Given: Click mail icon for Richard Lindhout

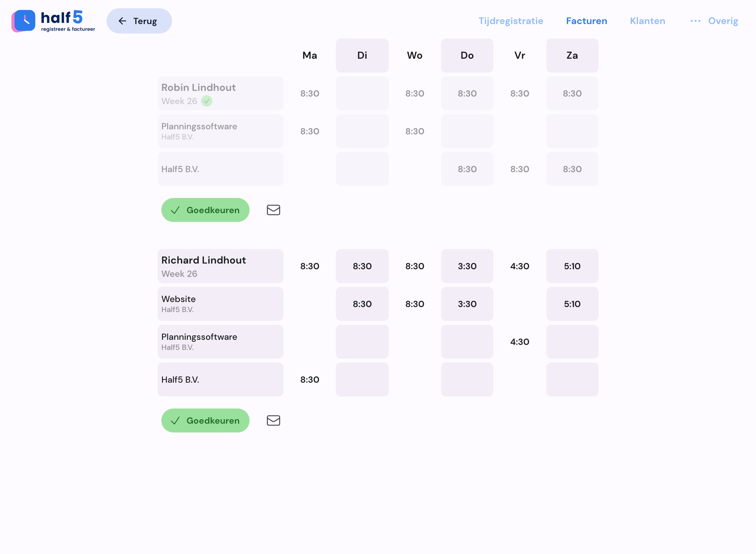Looking at the screenshot, I should click(x=273, y=420).
